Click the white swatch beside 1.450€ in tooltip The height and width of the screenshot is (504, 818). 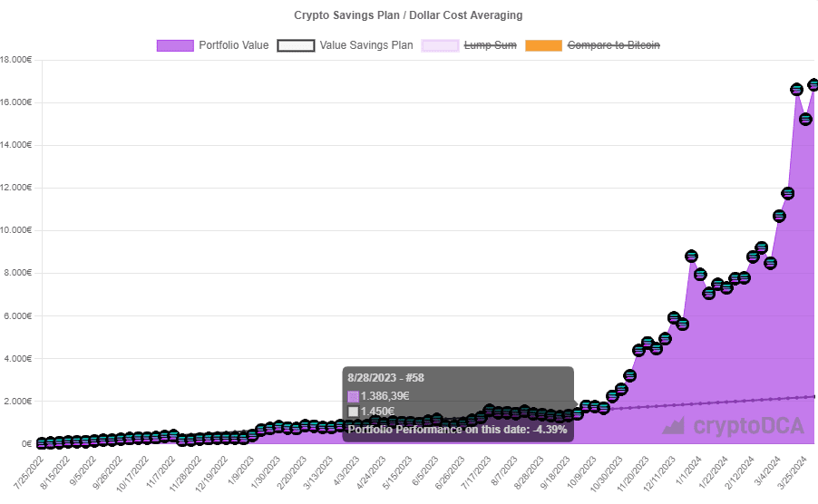coord(353,412)
